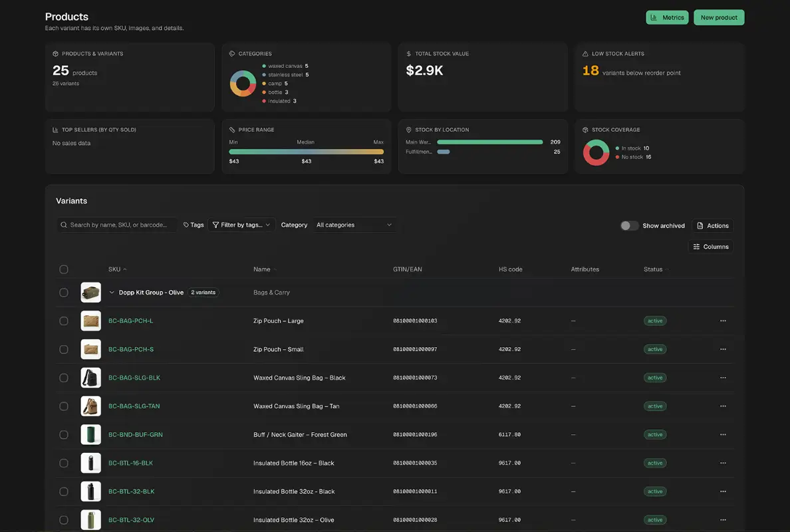
Task: Click the tag icon beside Tags
Action: pos(186,225)
